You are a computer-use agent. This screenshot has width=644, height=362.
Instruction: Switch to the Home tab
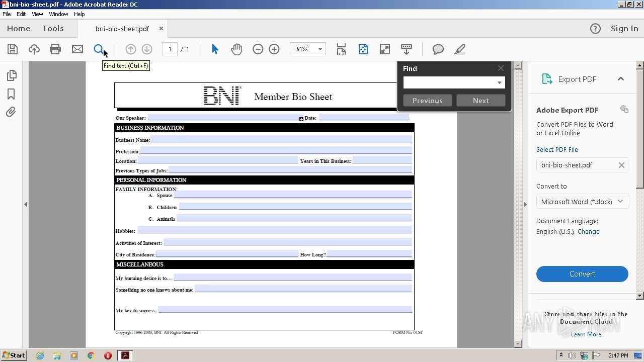click(x=19, y=29)
